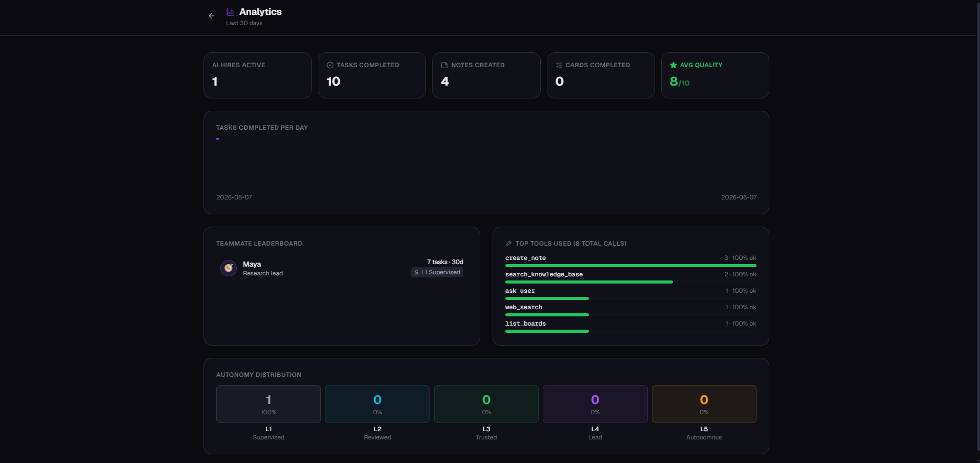Click the L3 Trusted autonomy box
The width and height of the screenshot is (980, 463).
pos(486,404)
